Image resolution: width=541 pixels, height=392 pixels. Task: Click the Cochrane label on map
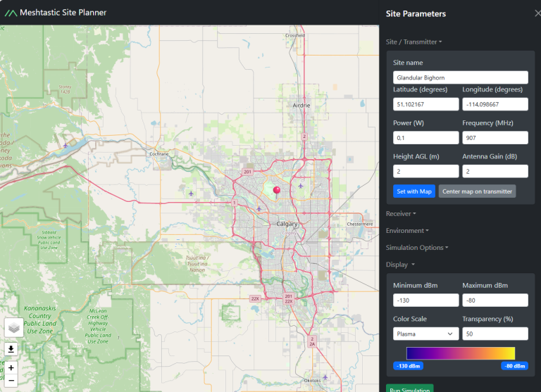pyautogui.click(x=159, y=153)
